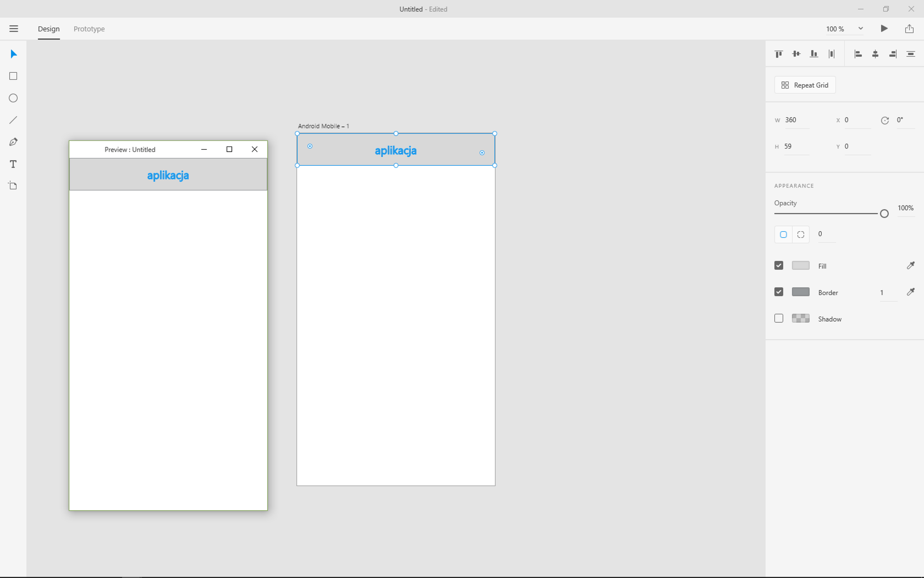
Task: Align objects to horizontal center
Action: [x=875, y=54]
